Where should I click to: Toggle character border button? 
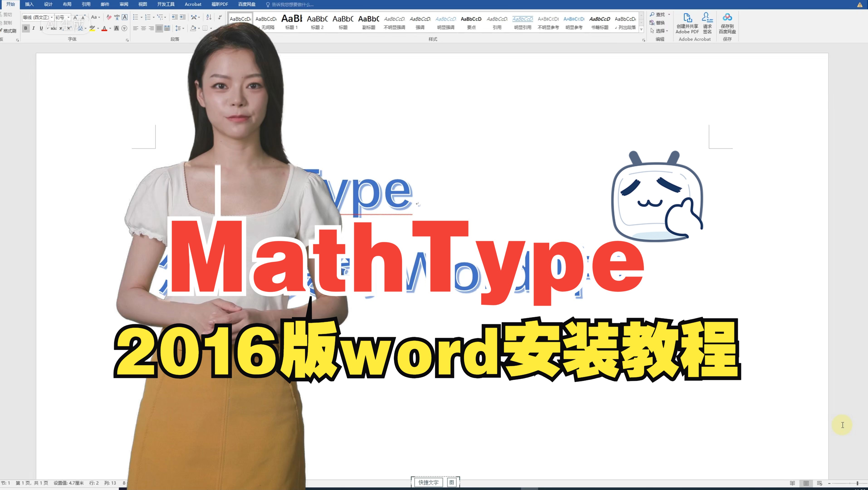pos(125,17)
